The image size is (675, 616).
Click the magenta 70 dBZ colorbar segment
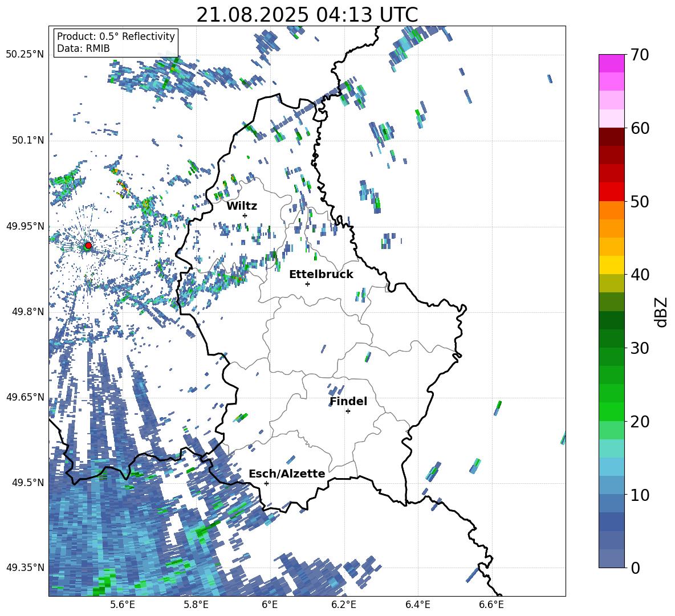pyautogui.click(x=611, y=63)
